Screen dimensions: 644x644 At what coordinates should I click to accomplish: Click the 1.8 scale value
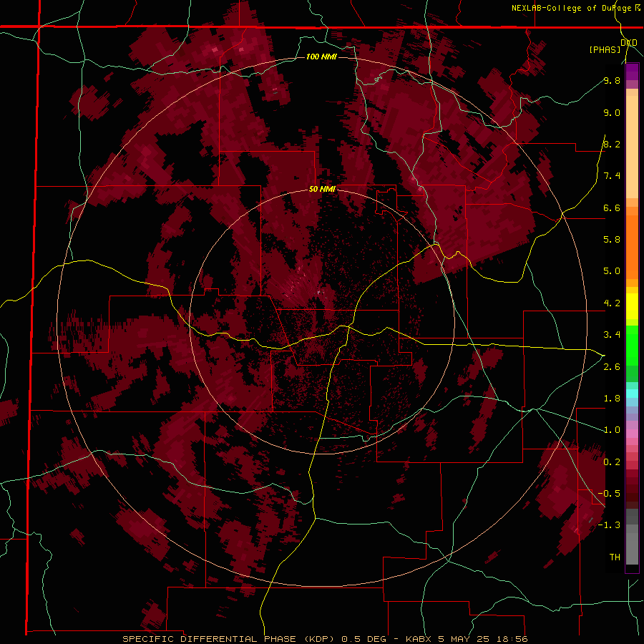(612, 399)
